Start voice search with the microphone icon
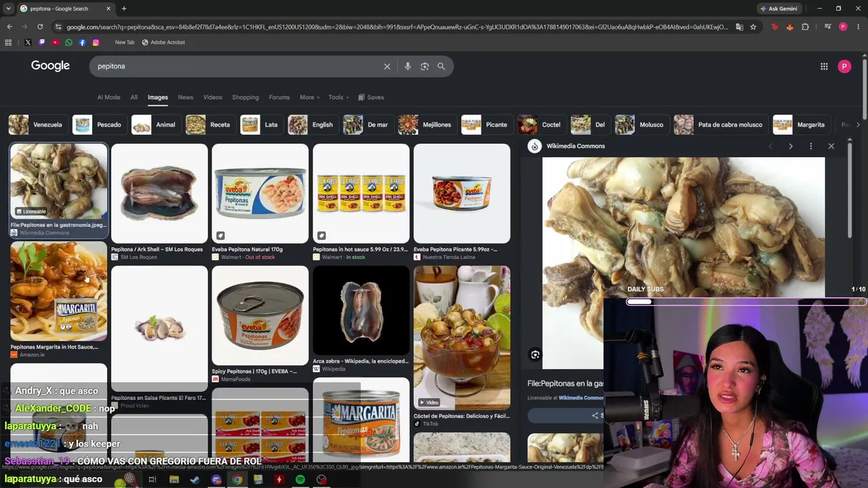 pos(408,66)
